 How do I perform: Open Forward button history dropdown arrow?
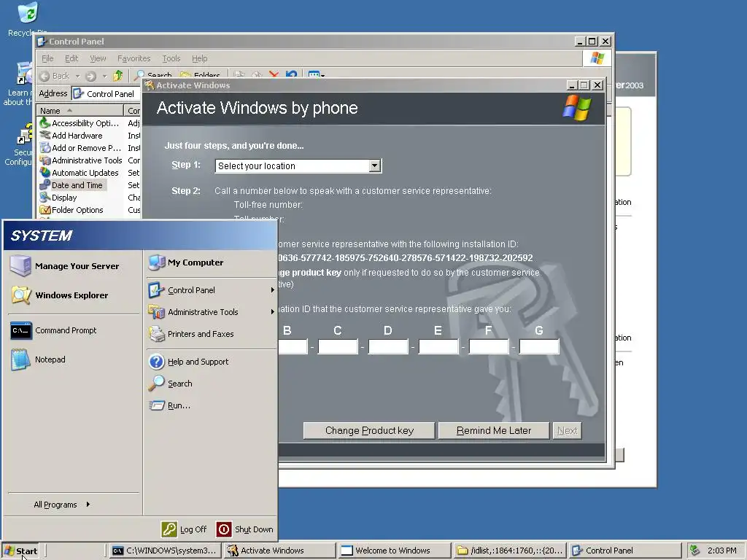pyautogui.click(x=104, y=76)
